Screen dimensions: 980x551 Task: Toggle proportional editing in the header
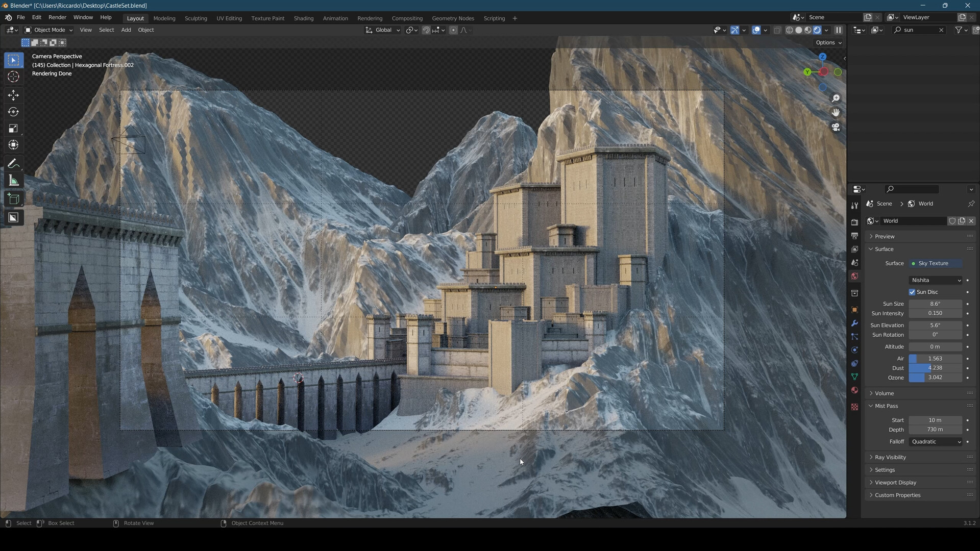453,30
